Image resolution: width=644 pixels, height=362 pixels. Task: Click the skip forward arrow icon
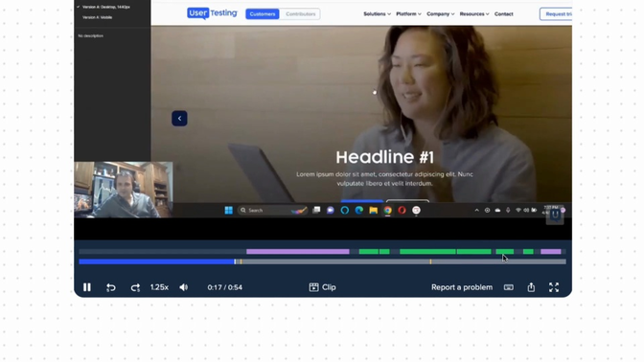click(x=135, y=287)
